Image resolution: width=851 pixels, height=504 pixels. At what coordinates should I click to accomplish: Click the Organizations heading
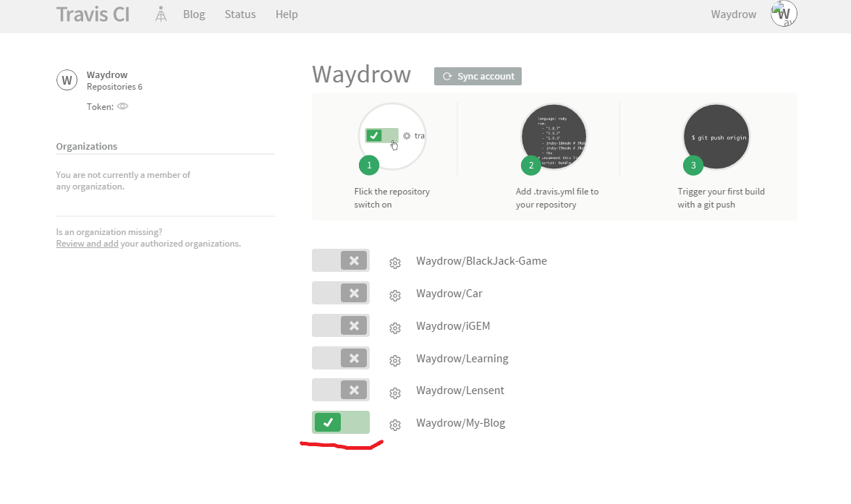pyautogui.click(x=86, y=147)
